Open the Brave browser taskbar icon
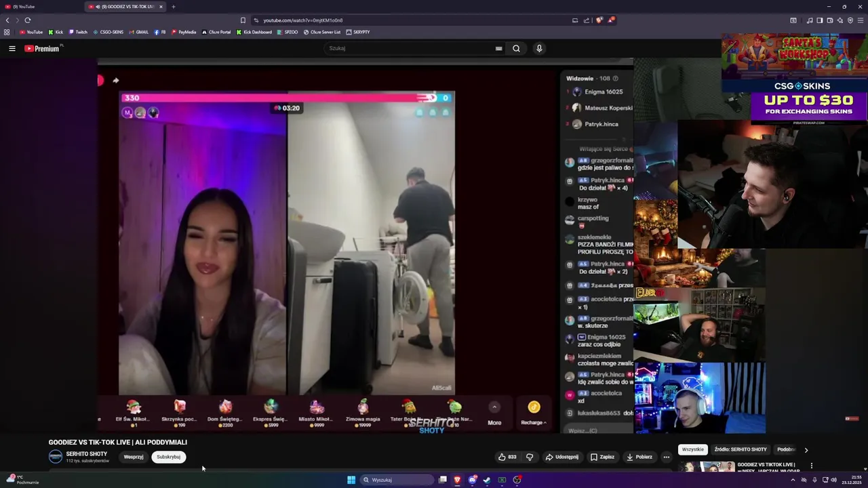Screen dimensions: 868x488 457,480
